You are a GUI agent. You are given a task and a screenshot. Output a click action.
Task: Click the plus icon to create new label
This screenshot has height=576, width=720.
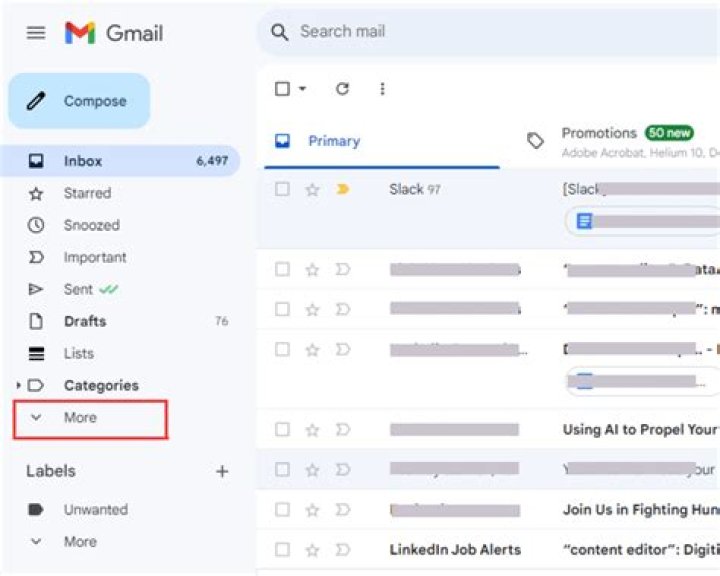[222, 471]
